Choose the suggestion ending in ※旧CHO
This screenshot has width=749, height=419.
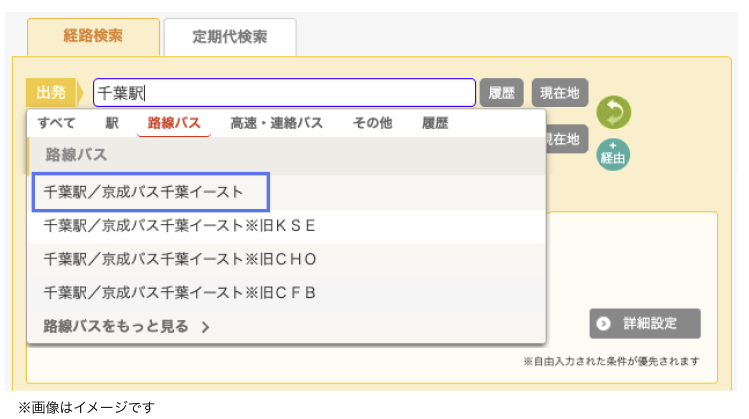pyautogui.click(x=287, y=259)
